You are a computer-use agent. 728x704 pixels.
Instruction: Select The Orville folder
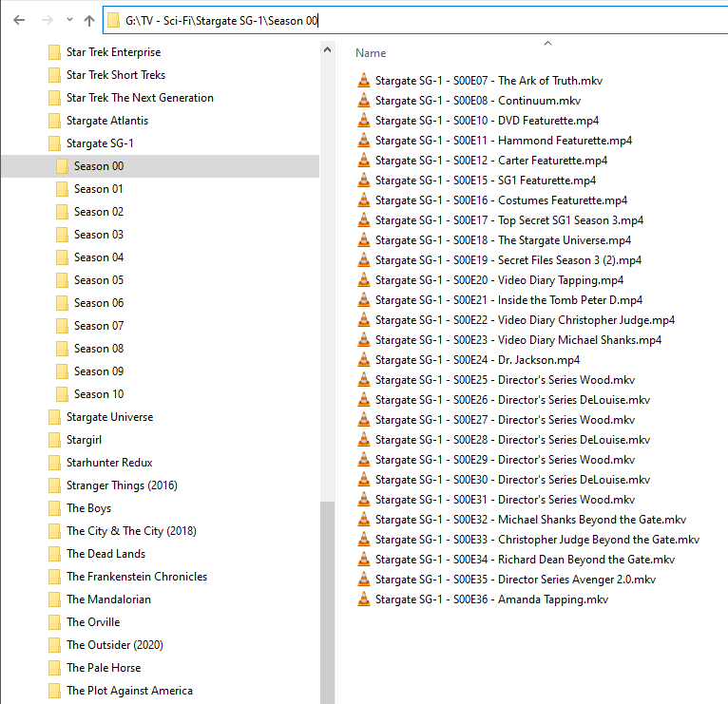93,622
